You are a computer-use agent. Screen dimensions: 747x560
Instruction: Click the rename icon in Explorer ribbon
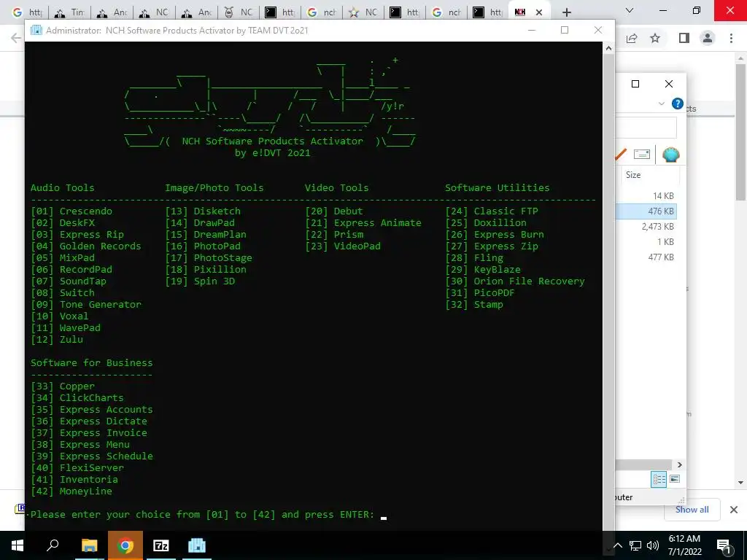click(x=642, y=154)
